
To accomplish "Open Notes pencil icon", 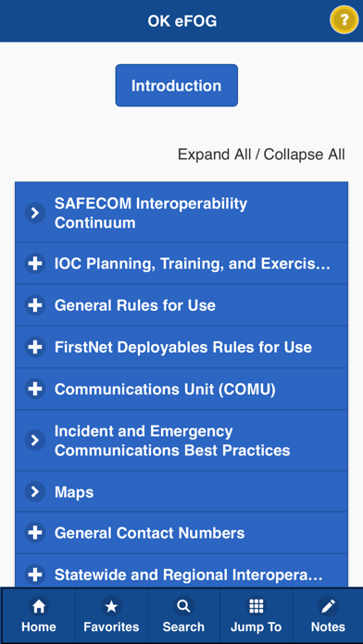I will pyautogui.click(x=328, y=606).
